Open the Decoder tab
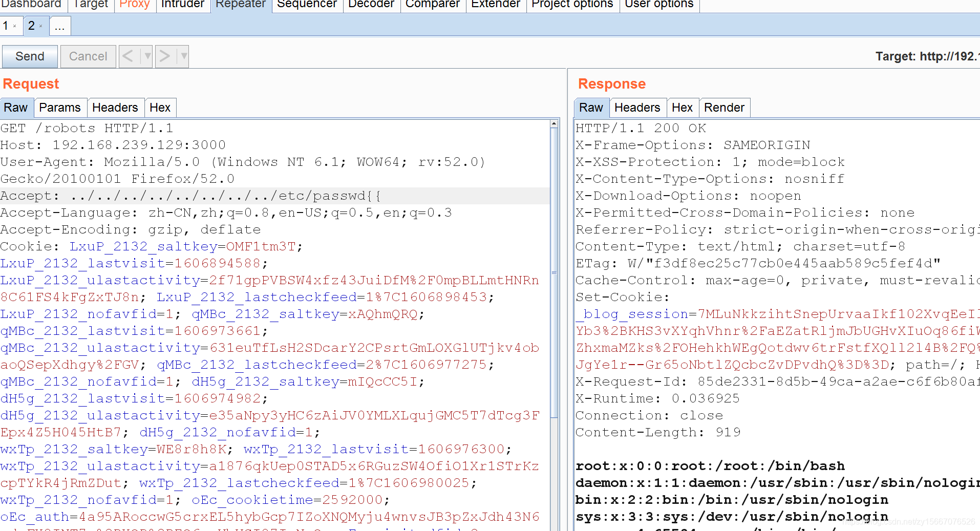 pyautogui.click(x=371, y=4)
